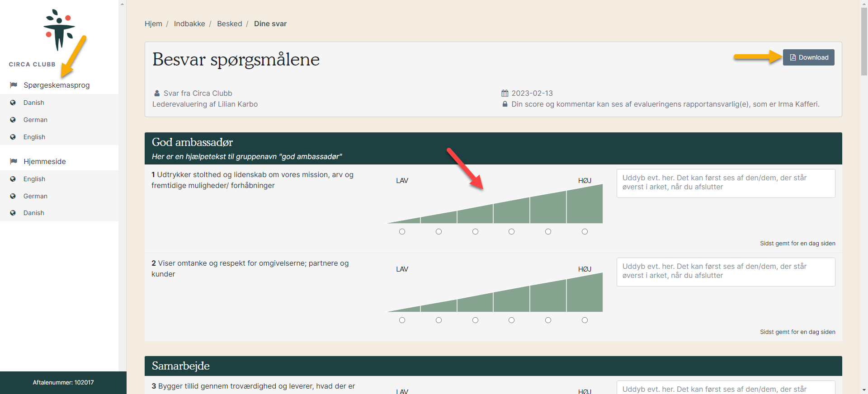Click the comment field for question 1
Image resolution: width=868 pixels, height=394 pixels.
point(725,183)
